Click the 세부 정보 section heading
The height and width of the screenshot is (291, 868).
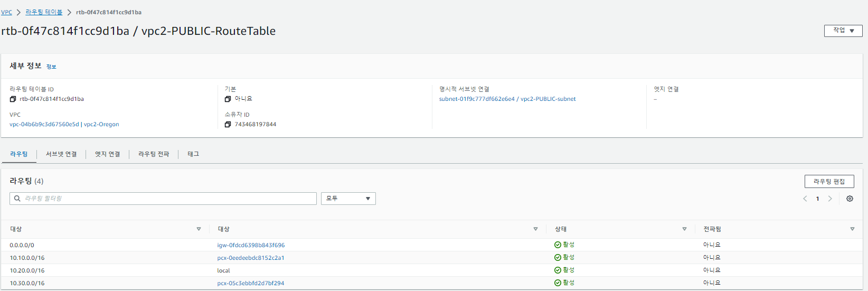(25, 66)
